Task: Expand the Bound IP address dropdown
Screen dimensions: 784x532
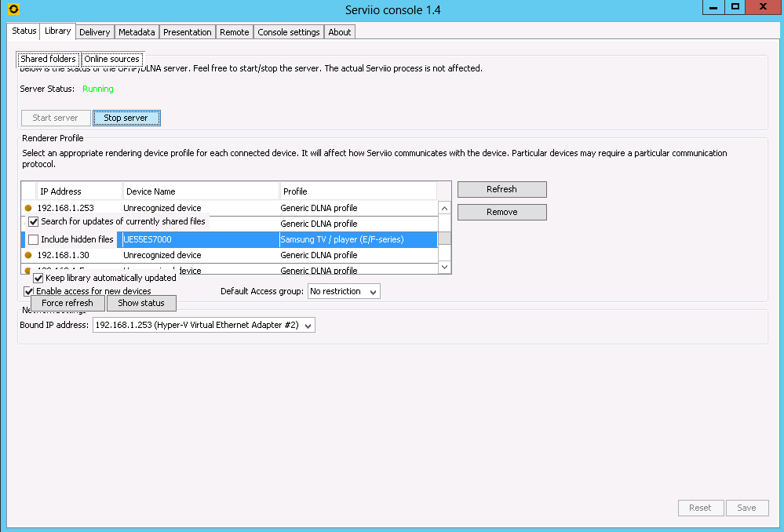Action: pos(204,325)
